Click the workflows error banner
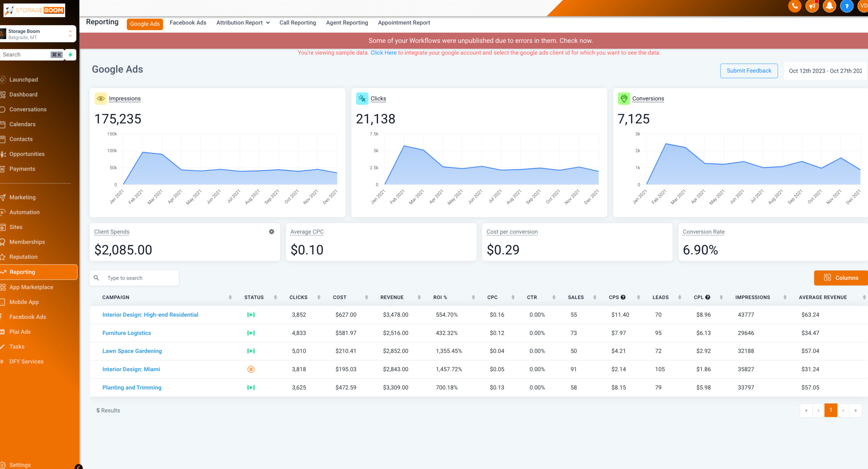 473,41
